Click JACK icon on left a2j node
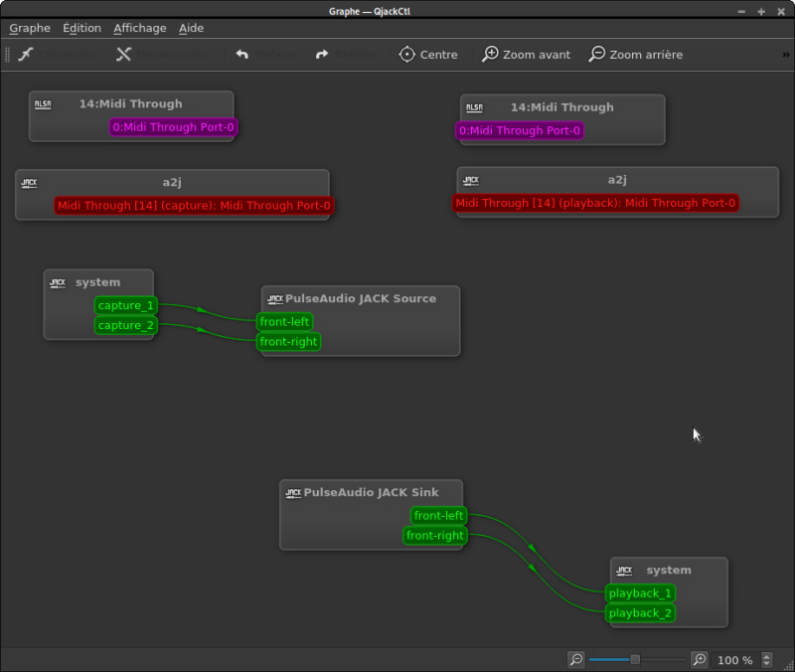The height and width of the screenshot is (672, 795). point(30,183)
